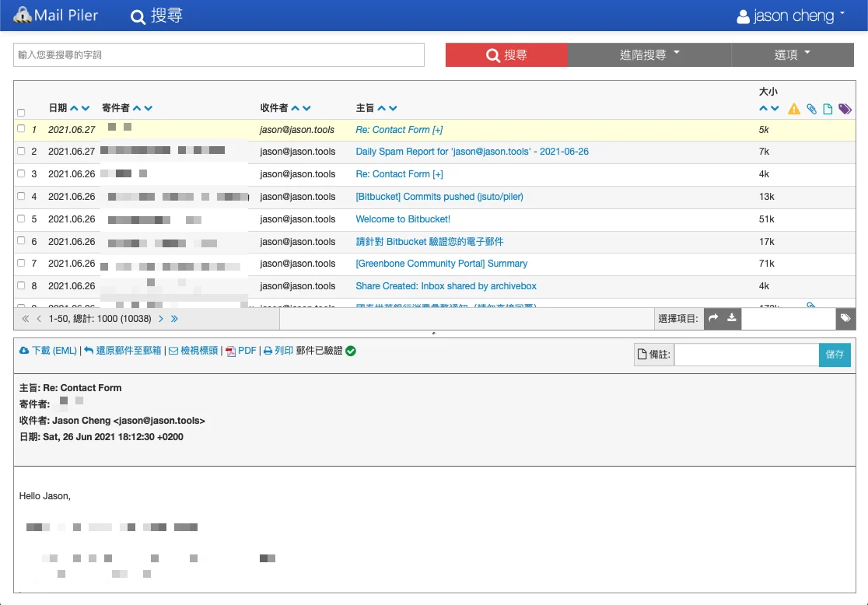Download selected messages with the download icon
868x605 pixels.
[x=732, y=318]
